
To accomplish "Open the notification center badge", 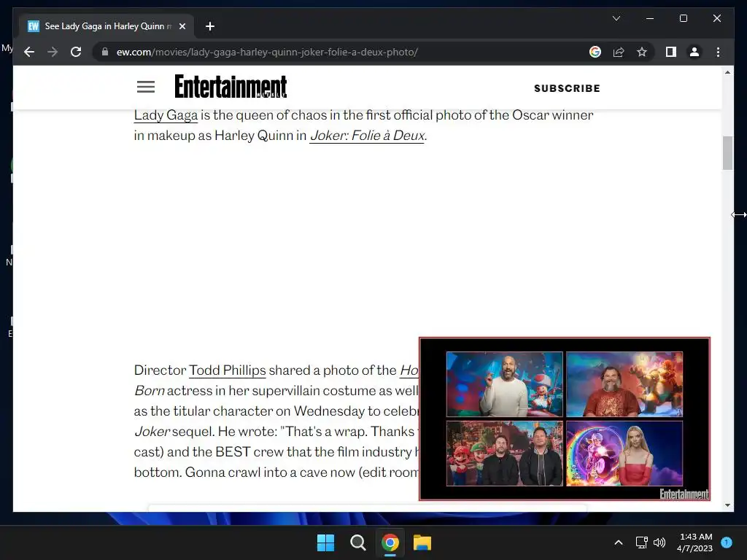I will [x=727, y=542].
